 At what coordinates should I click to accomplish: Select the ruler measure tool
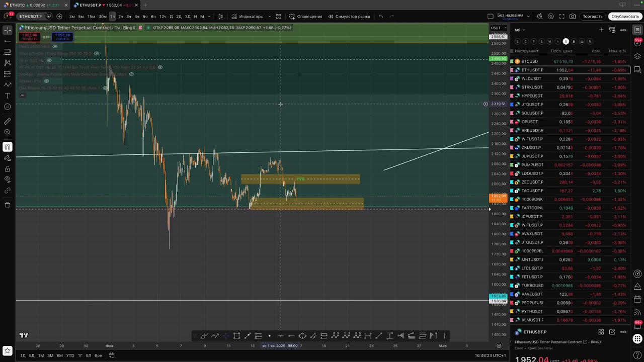pyautogui.click(x=8, y=121)
